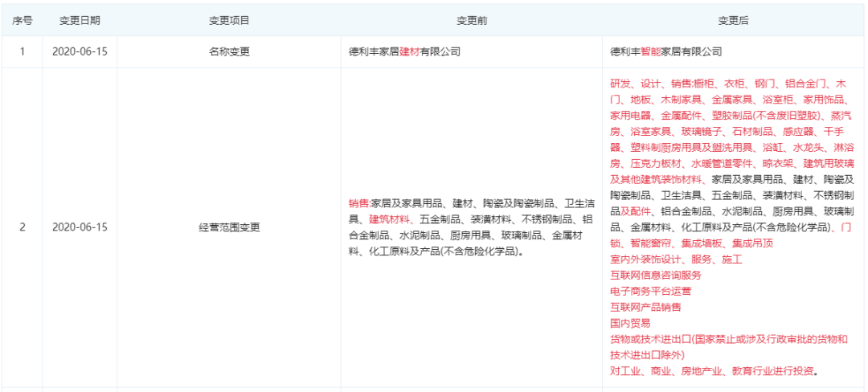
Task: Click the 变更项目 column header
Action: coord(228,20)
